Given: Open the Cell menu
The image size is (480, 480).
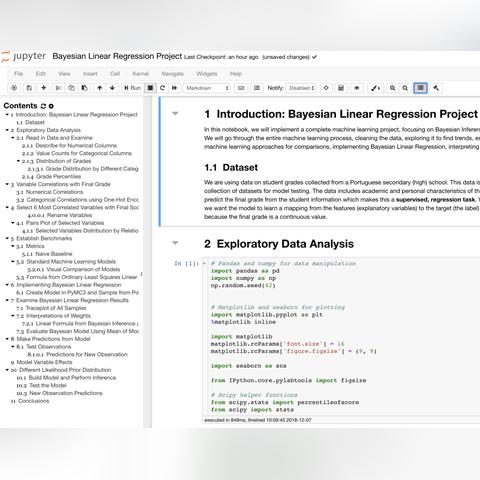Looking at the screenshot, I should [x=115, y=74].
